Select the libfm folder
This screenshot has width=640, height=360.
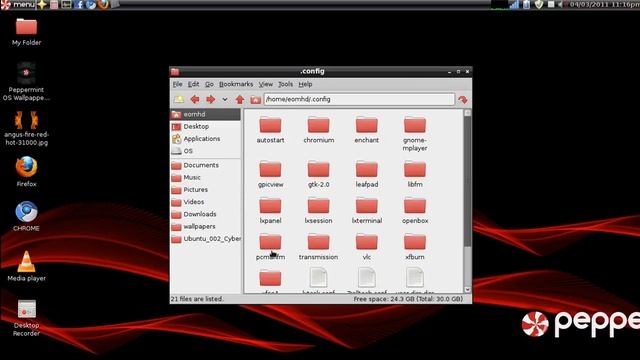click(415, 174)
